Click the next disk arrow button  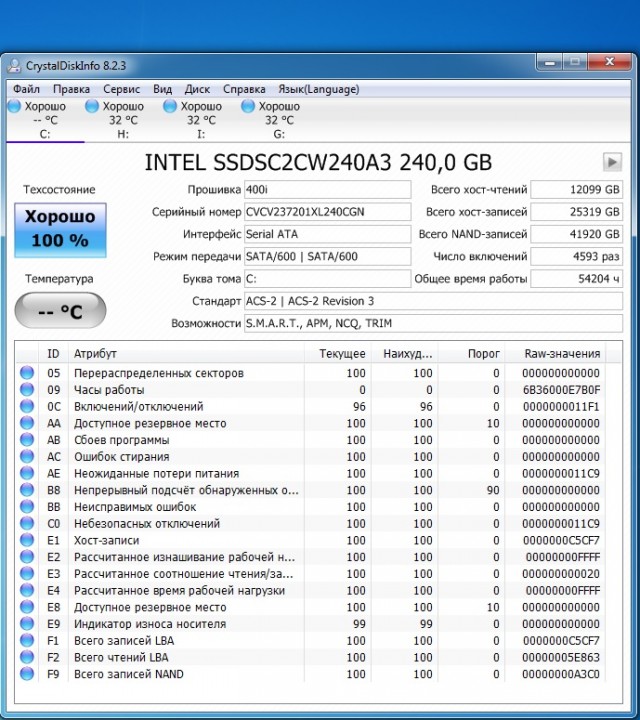(612, 162)
